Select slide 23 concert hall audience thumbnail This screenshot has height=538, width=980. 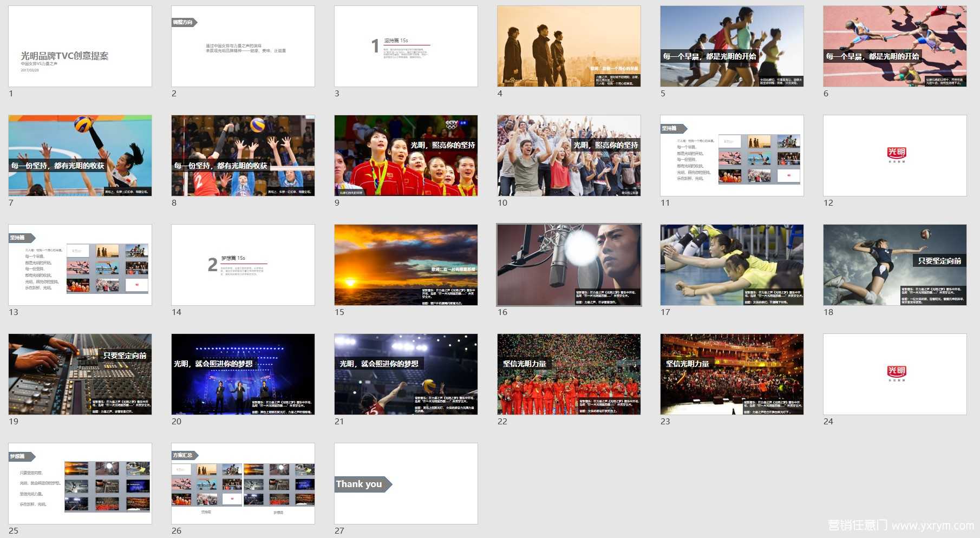(732, 374)
